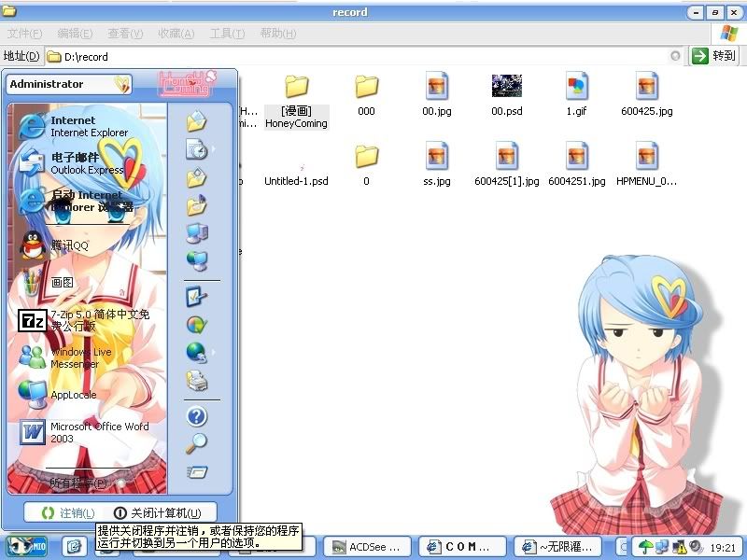Open 文件(F) menu
Image resolution: width=747 pixels, height=560 pixels.
(25, 34)
